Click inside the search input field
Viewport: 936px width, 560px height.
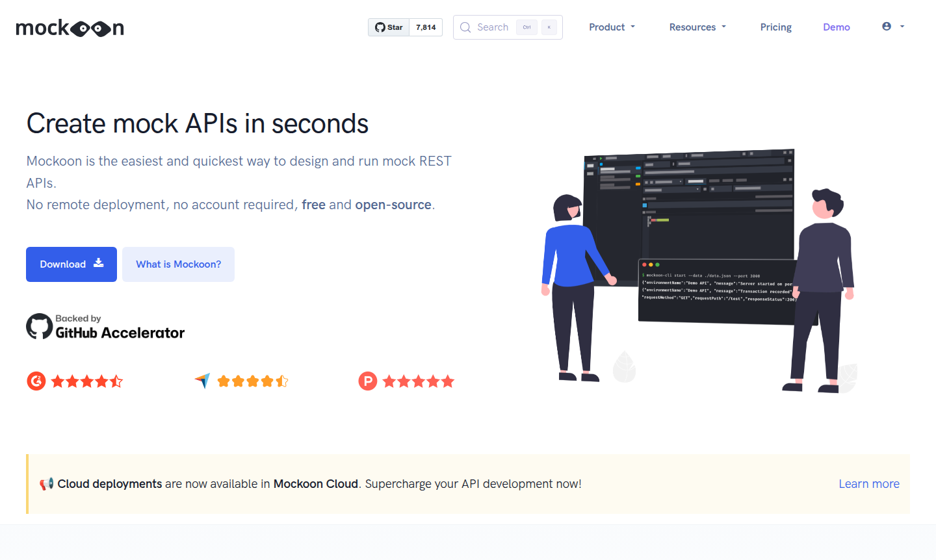tap(494, 27)
